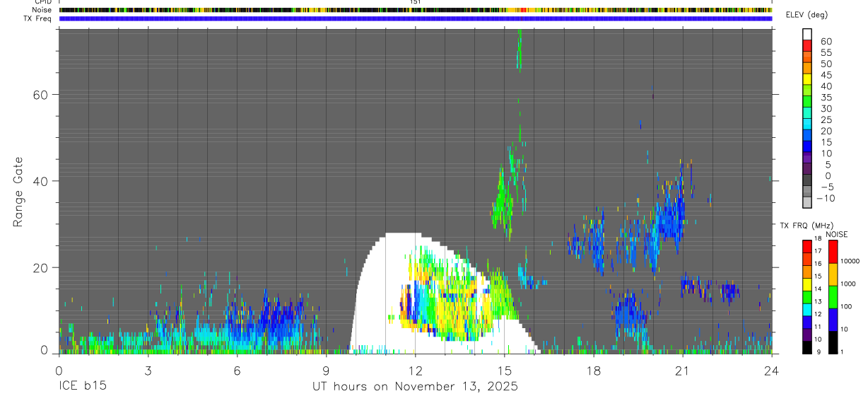The height and width of the screenshot is (401, 868).
Task: Click the '12' tick label on UT hours axis
Action: [x=415, y=371]
